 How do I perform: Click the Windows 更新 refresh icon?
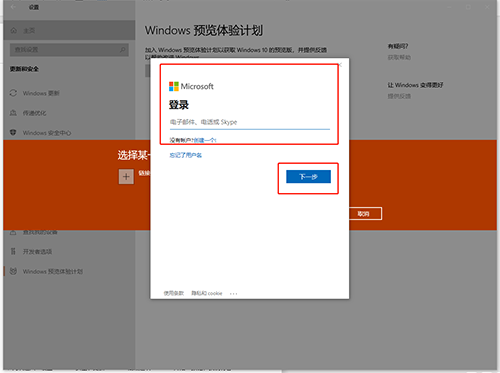(x=13, y=93)
